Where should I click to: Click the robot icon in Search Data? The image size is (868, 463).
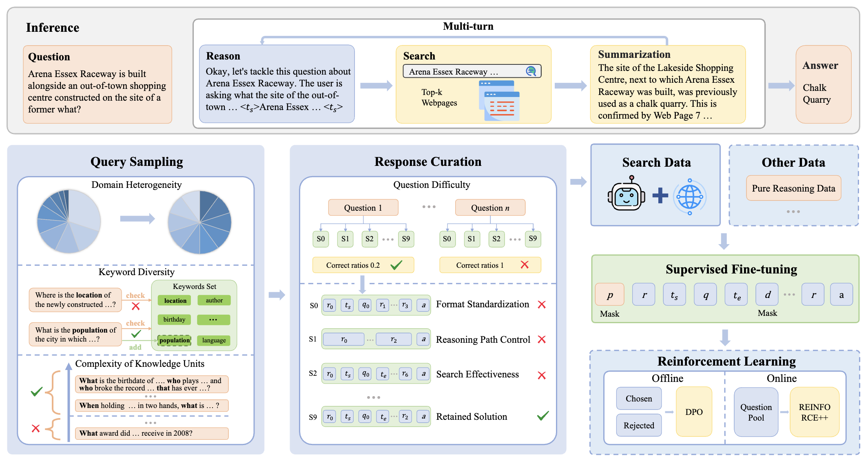point(626,194)
